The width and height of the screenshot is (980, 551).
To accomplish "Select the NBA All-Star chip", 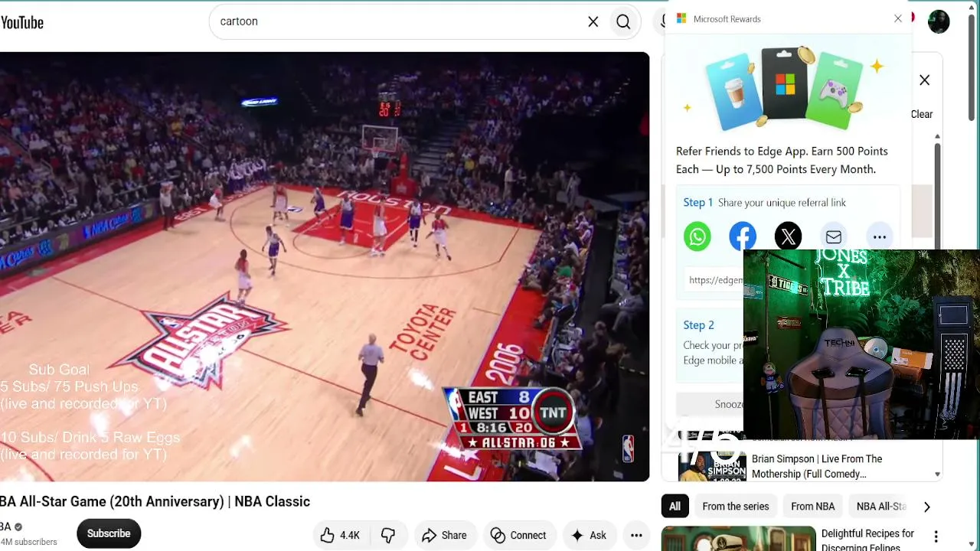I will click(880, 506).
